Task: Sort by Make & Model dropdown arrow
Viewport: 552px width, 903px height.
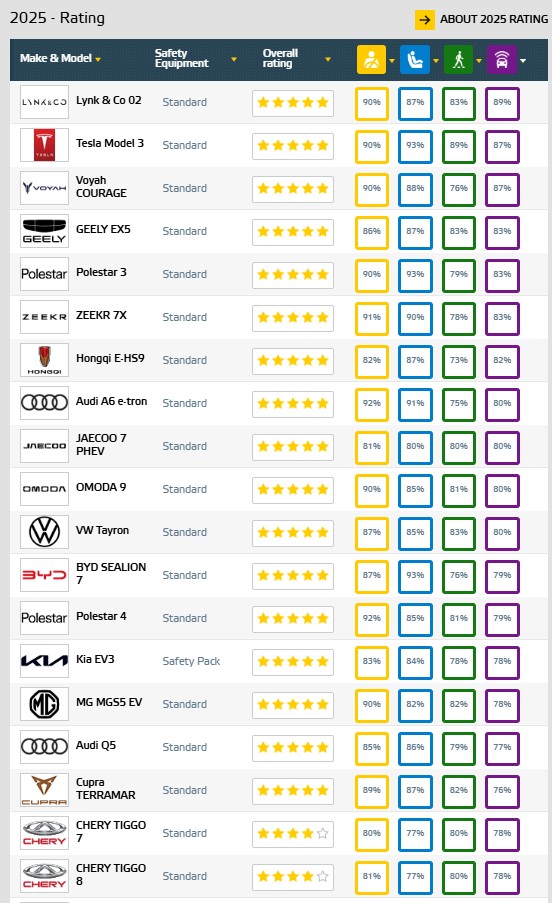Action: (98, 59)
